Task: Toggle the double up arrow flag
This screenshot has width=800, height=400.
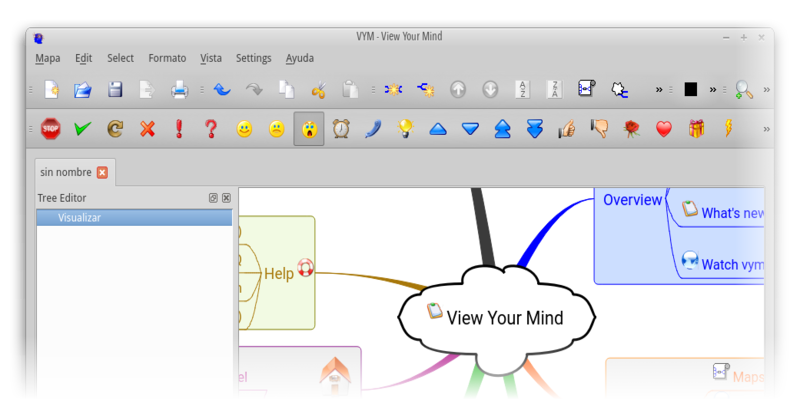Action: point(503,129)
